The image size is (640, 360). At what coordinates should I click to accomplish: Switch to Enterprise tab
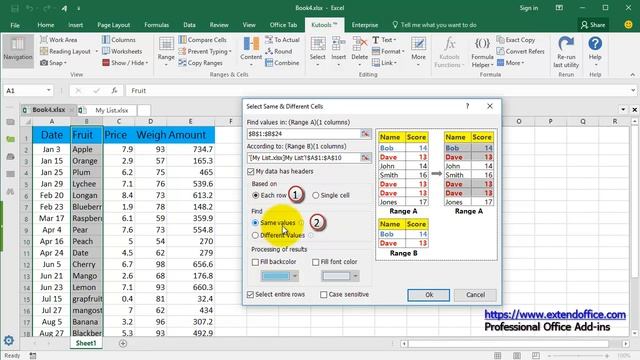tap(364, 25)
